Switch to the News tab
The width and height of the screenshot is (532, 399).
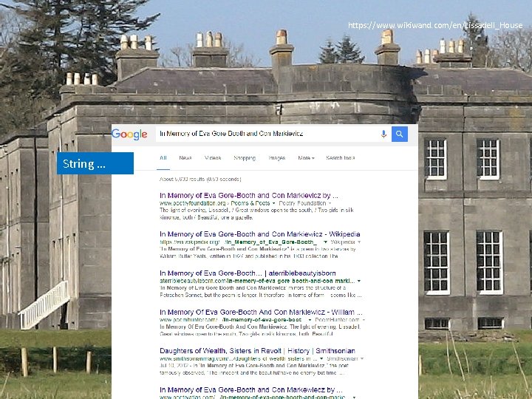tap(185, 158)
